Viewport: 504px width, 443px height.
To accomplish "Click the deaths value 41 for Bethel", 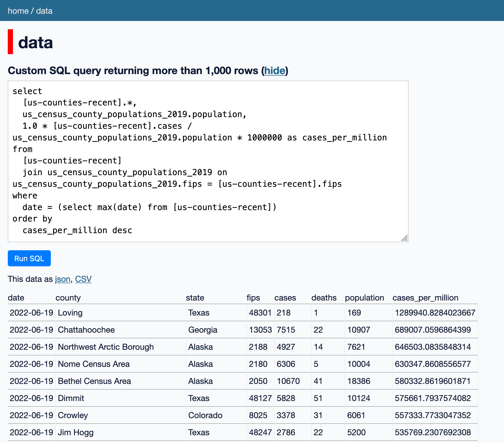I will coord(318,381).
